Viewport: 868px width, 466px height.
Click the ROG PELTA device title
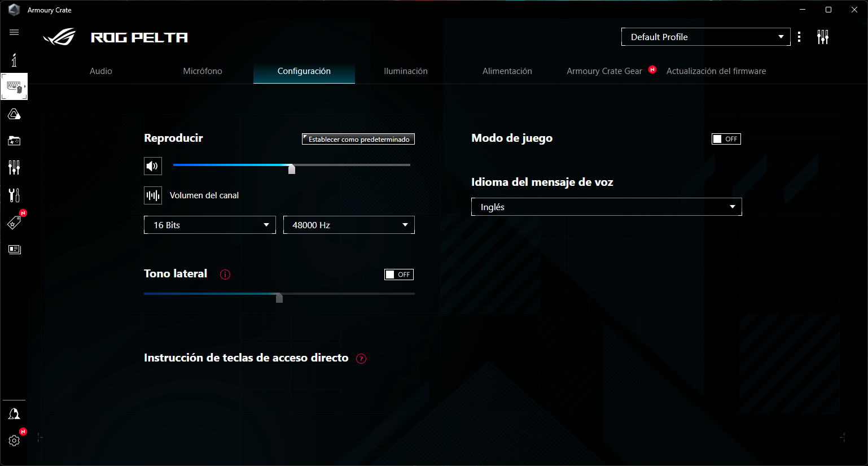tap(139, 38)
